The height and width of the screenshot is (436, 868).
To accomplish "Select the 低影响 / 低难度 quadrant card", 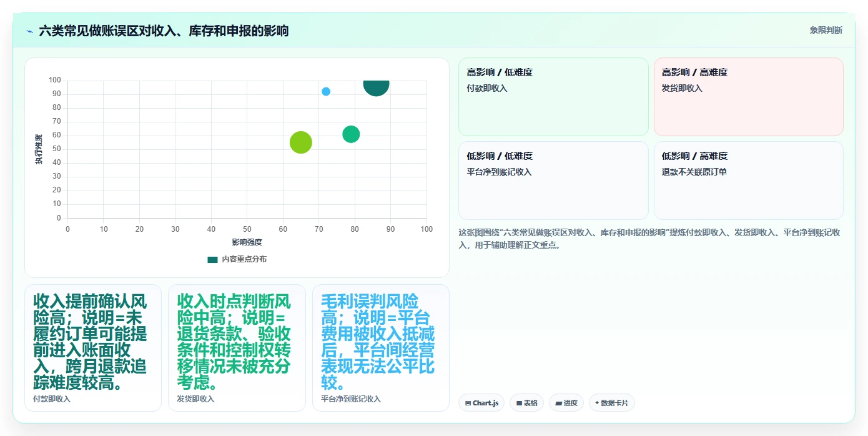I will tap(553, 181).
